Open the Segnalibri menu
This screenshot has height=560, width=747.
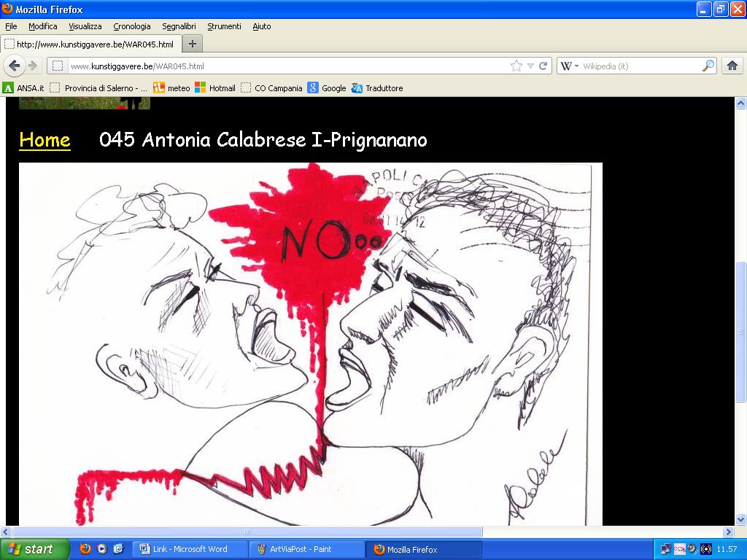tap(179, 26)
